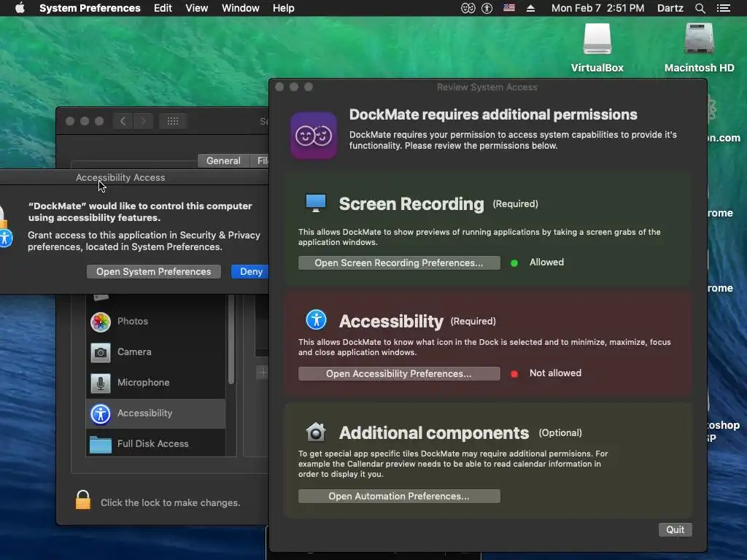Click the Camera icon in privacy list
The height and width of the screenshot is (560, 747).
click(x=101, y=352)
